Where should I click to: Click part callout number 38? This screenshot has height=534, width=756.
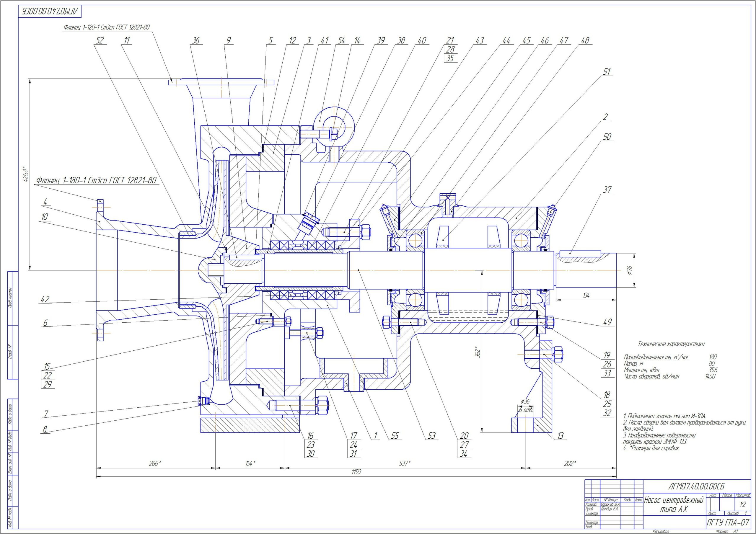(401, 40)
